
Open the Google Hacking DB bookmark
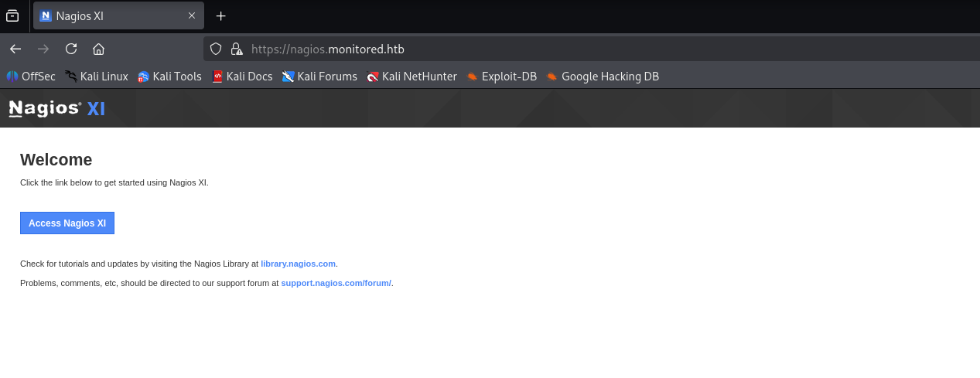point(603,76)
